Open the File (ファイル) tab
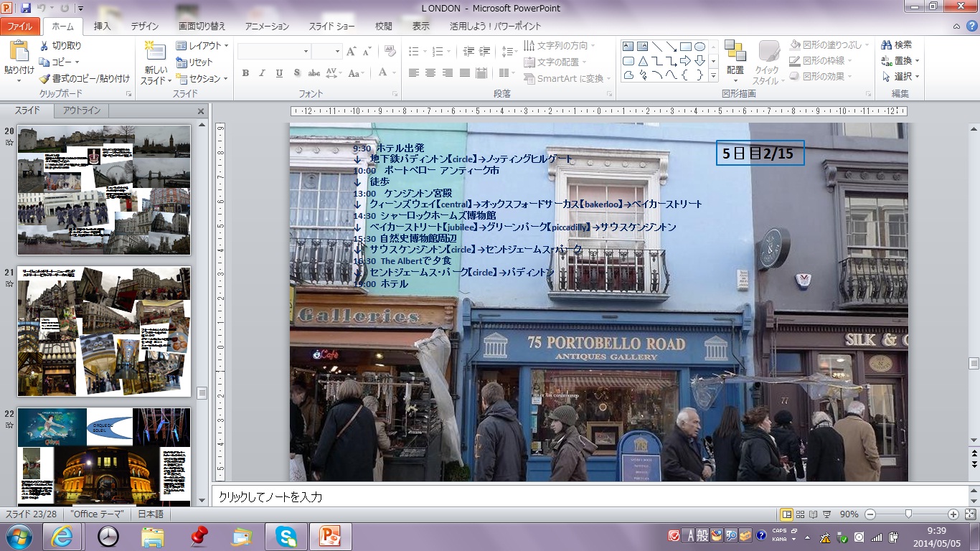Image resolution: width=980 pixels, height=551 pixels. [x=20, y=27]
